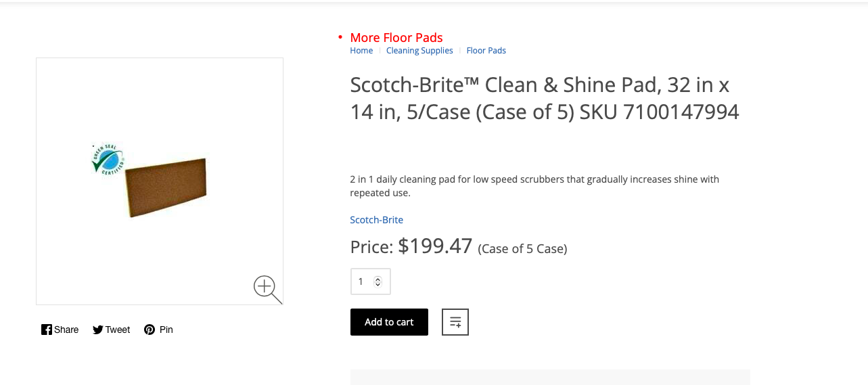The image size is (868, 385).
Task: Pin the product using the Pinterest icon
Action: pyautogui.click(x=158, y=330)
